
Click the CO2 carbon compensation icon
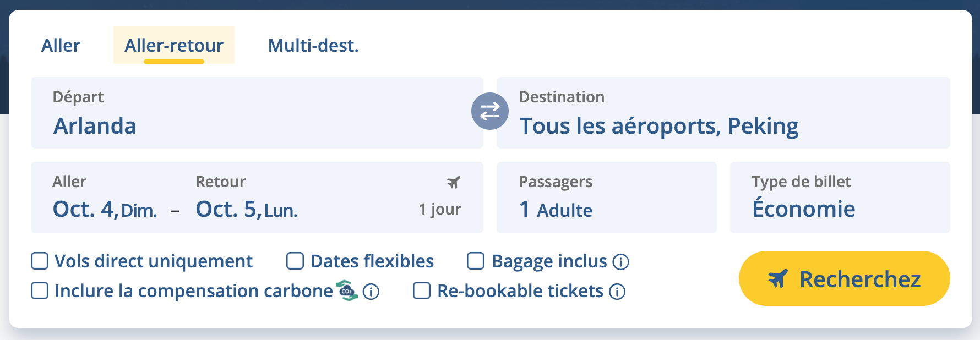(x=347, y=290)
